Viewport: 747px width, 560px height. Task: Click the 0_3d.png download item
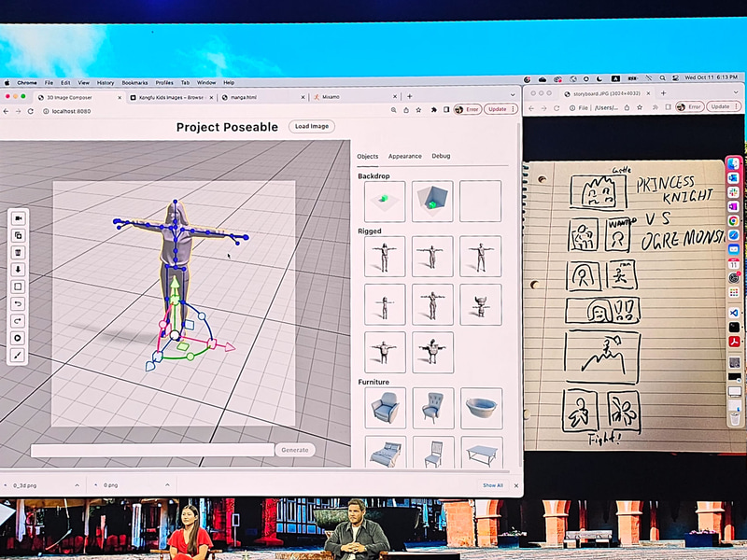[34, 485]
